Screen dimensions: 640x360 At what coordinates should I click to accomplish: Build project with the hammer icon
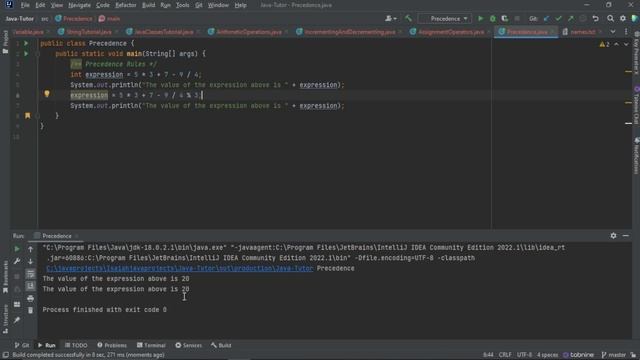point(408,19)
